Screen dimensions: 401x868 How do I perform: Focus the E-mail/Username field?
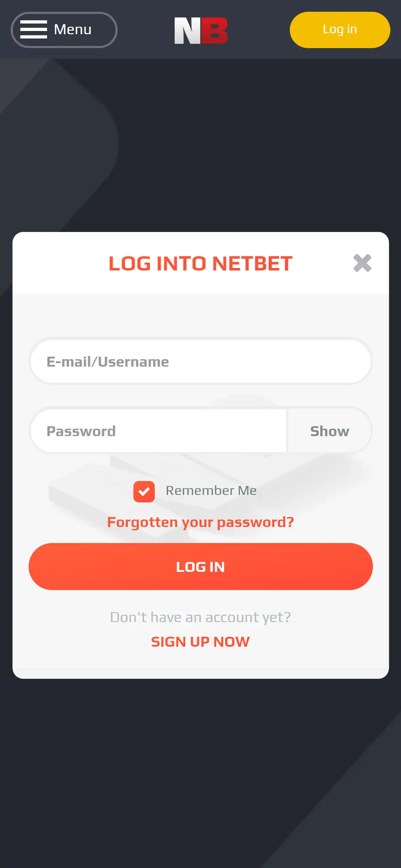(201, 361)
